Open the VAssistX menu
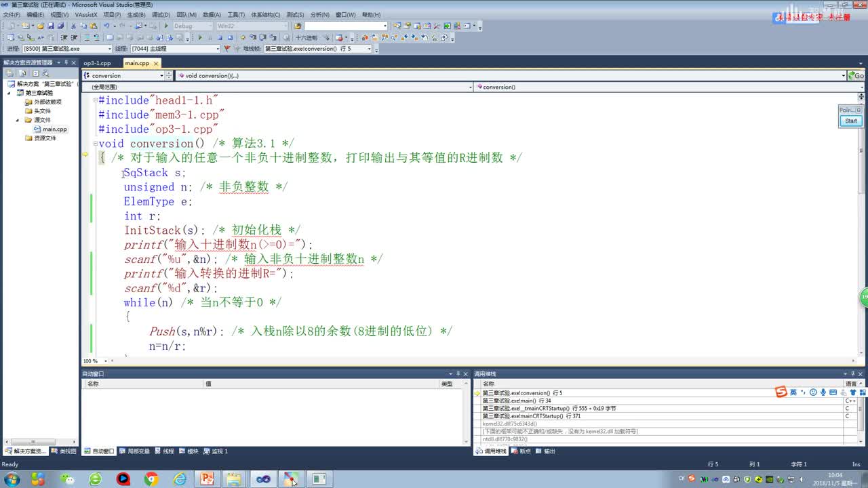 point(85,14)
